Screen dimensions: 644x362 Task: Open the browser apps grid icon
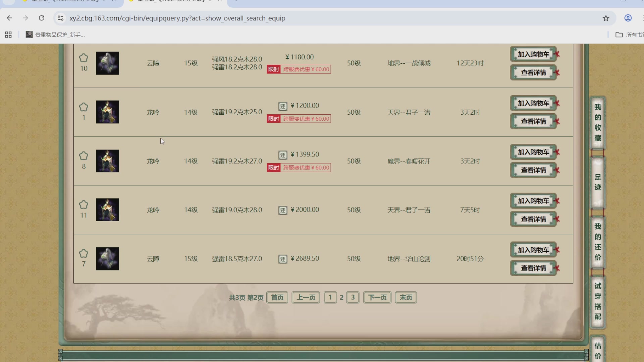8,35
